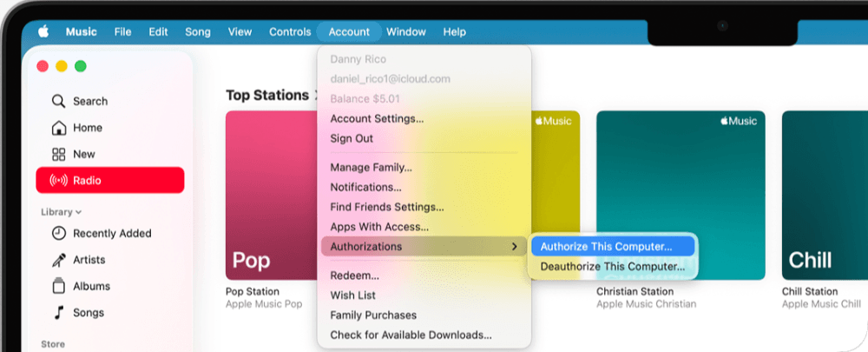Click the New grid icon in sidebar
868x352 pixels.
click(58, 154)
